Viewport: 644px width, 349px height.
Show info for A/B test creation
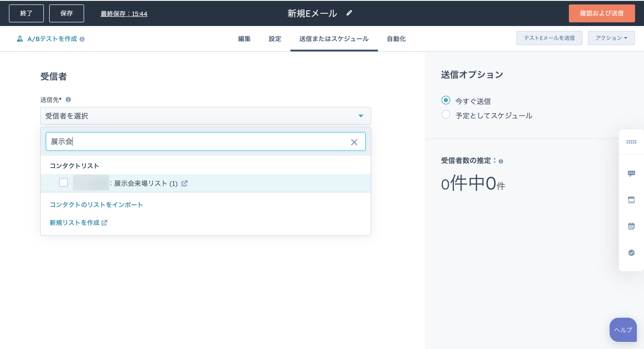tap(82, 39)
